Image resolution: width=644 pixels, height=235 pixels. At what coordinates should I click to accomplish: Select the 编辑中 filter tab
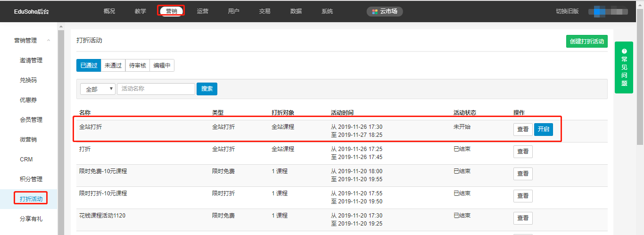(162, 66)
